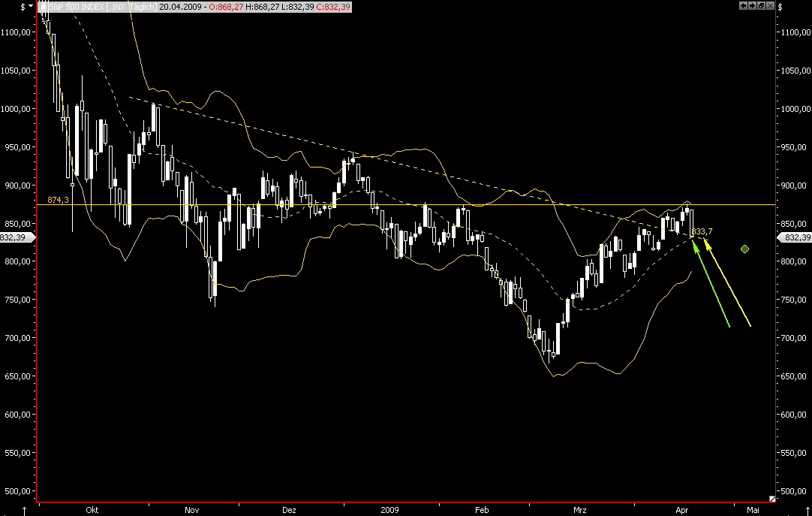
Task: Click the 874,3 horizontal line label
Action: [x=58, y=200]
